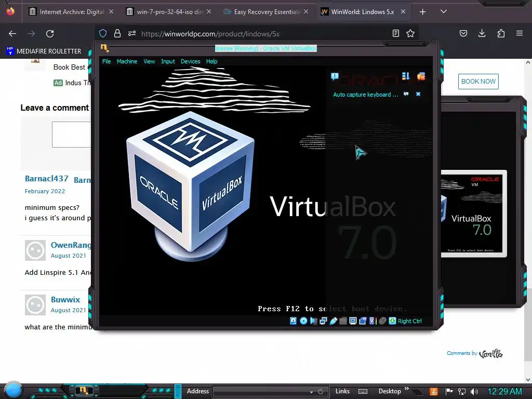The image size is (532, 399).
Task: Open the File menu in VirtualBox
Action: point(107,61)
